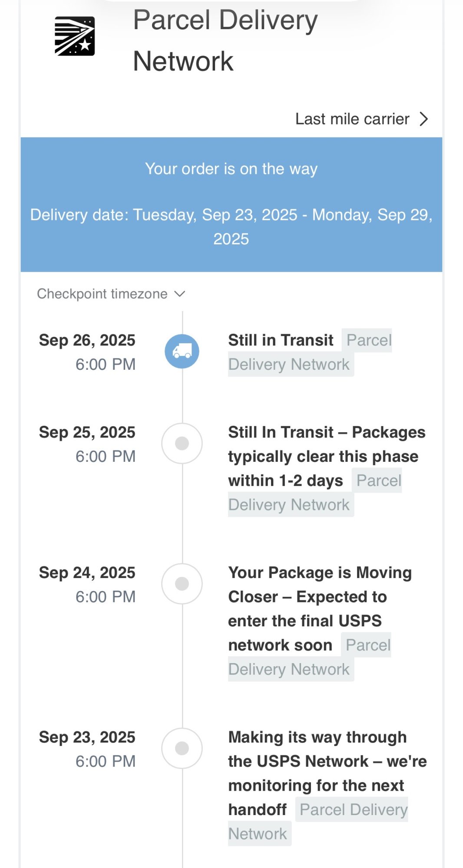This screenshot has height=868, width=463.
Task: Click the Still in Transit status text
Action: coord(281,340)
